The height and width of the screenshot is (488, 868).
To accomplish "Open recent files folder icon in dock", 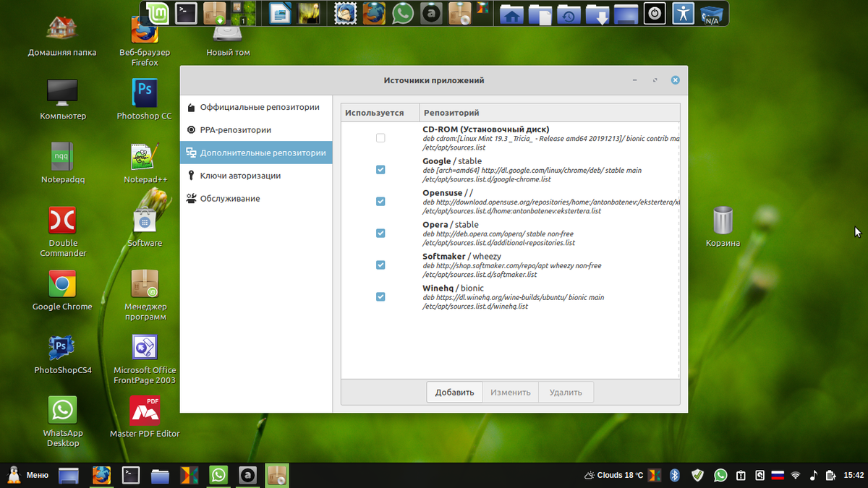I will pyautogui.click(x=569, y=14).
